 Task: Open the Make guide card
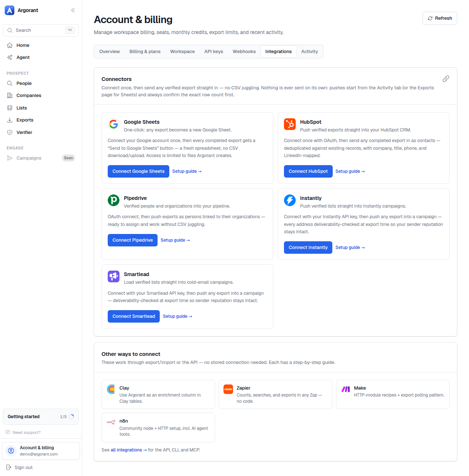[x=393, y=394]
